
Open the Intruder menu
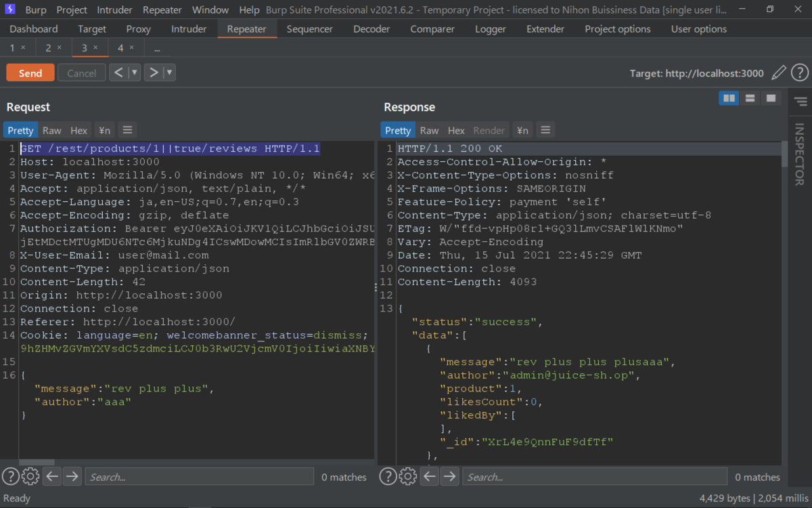[115, 9]
